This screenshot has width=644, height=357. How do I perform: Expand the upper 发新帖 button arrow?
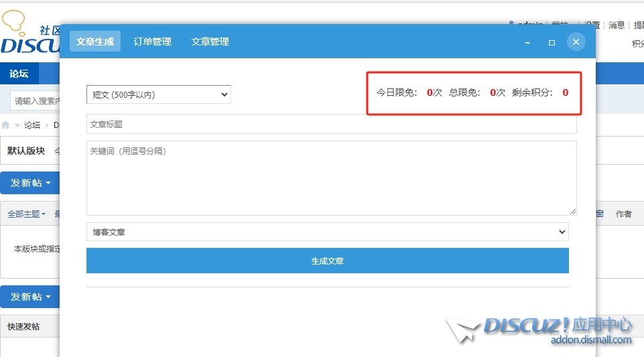(x=48, y=183)
